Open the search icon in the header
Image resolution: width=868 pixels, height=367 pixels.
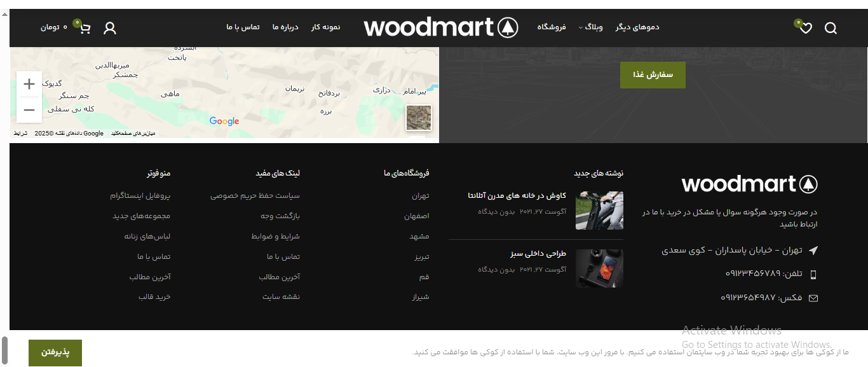[x=831, y=27]
